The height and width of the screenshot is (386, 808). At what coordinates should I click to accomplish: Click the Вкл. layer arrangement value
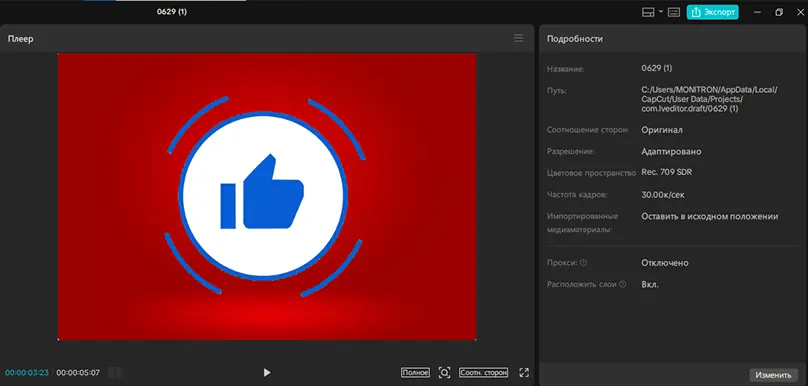tap(650, 284)
